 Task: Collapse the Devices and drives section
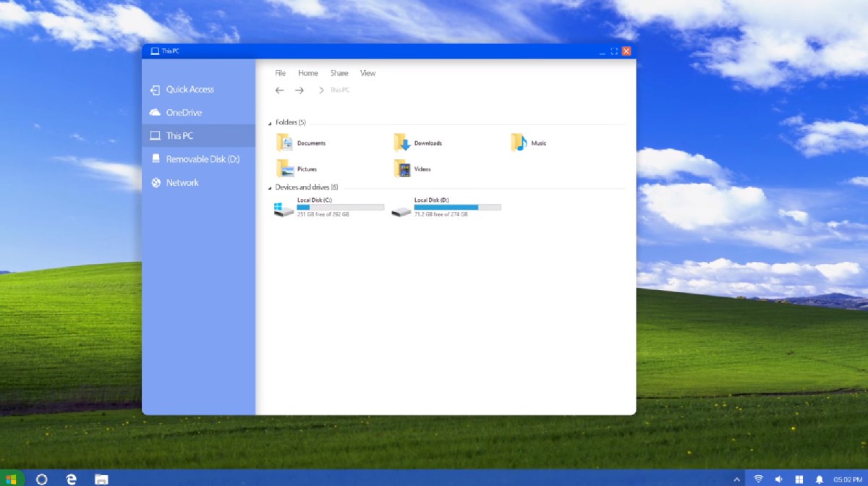pyautogui.click(x=271, y=187)
